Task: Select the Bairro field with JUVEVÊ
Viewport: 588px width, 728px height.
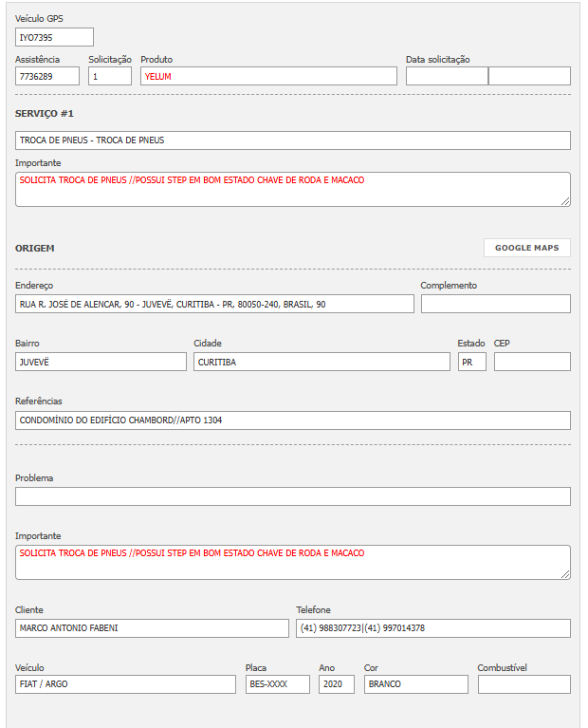Action: (101, 362)
